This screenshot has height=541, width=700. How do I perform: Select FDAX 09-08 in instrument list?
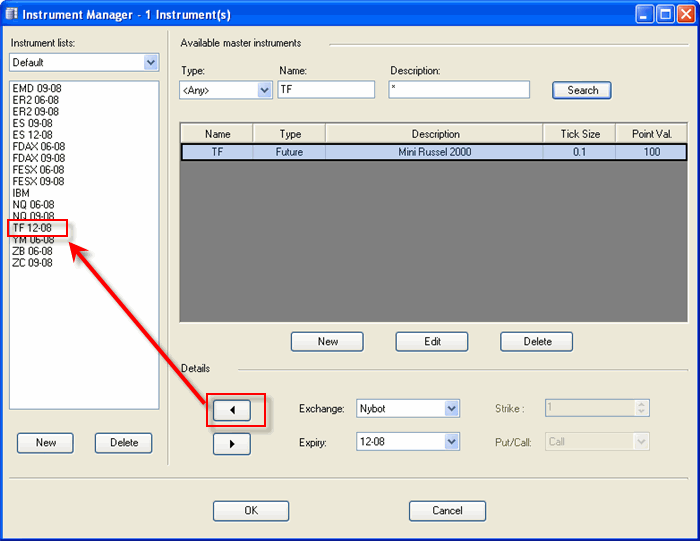point(38,158)
